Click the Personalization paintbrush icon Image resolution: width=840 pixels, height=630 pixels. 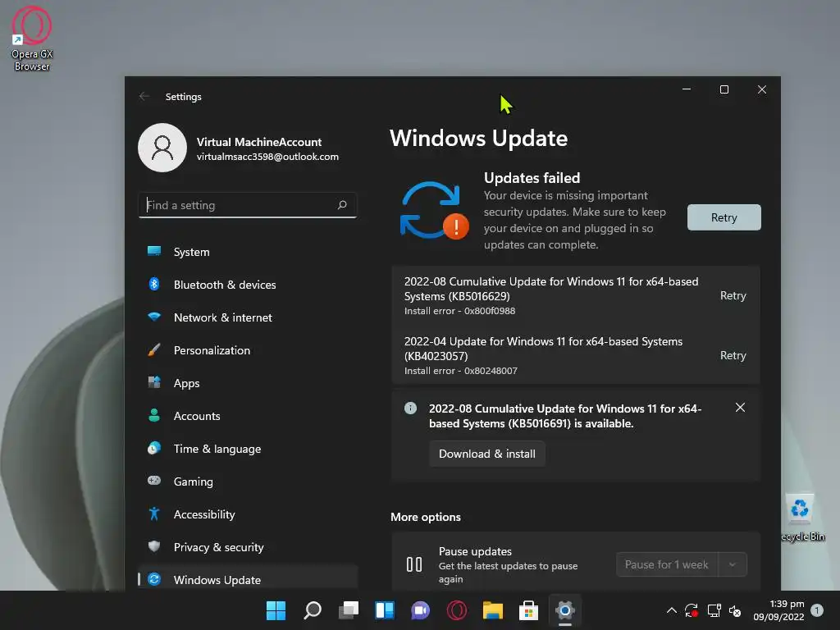[154, 349]
